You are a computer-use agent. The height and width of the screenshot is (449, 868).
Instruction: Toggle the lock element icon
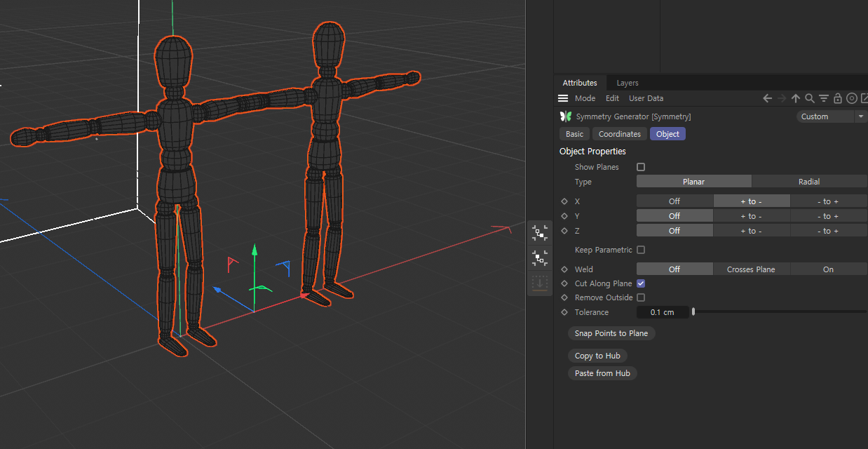pos(838,98)
